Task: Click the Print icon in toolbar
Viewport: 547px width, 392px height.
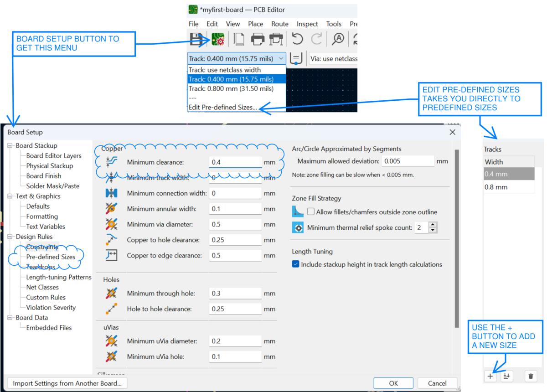Action: tap(258, 40)
